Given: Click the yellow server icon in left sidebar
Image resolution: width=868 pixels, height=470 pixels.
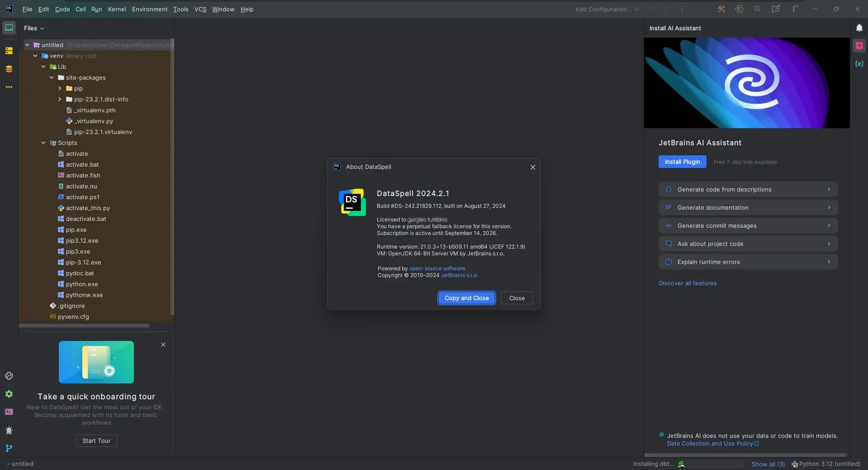Looking at the screenshot, I should click(x=9, y=51).
